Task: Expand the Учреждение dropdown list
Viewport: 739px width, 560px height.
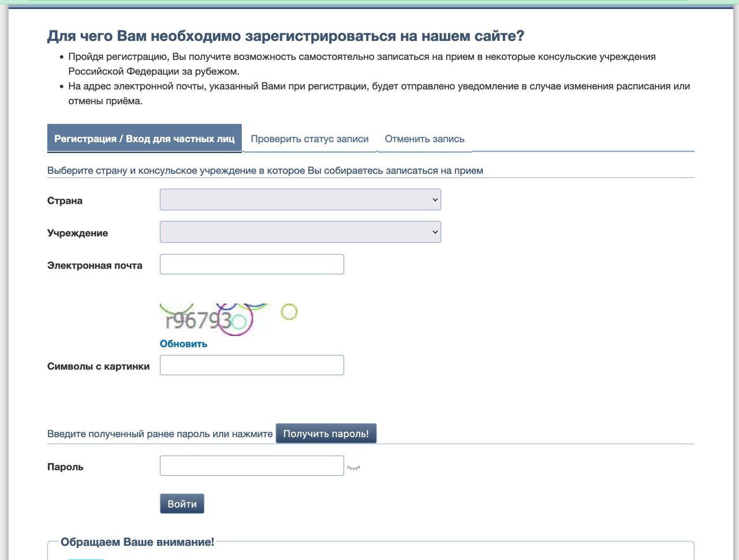Action: (x=300, y=232)
